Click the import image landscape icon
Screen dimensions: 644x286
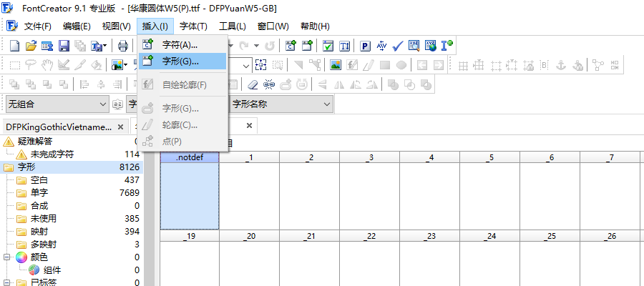pyautogui.click(x=336, y=65)
